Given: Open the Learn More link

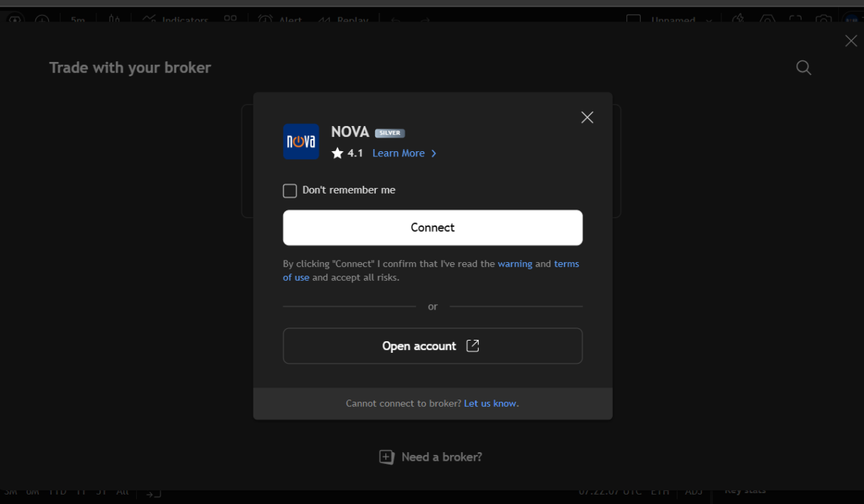Looking at the screenshot, I should point(398,153).
